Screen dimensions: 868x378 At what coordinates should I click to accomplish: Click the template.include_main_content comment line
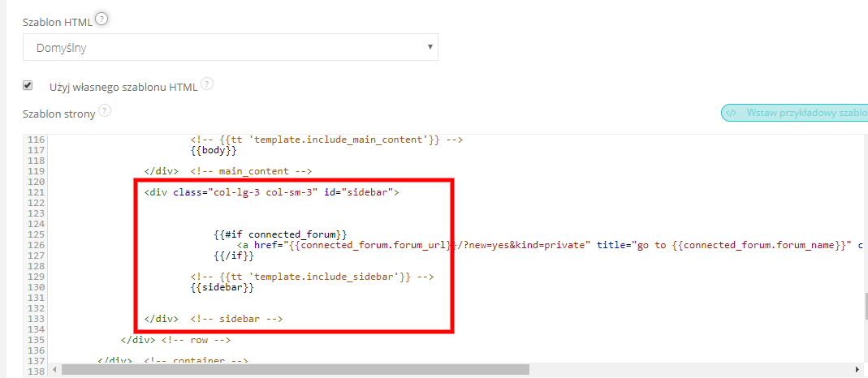(x=326, y=140)
